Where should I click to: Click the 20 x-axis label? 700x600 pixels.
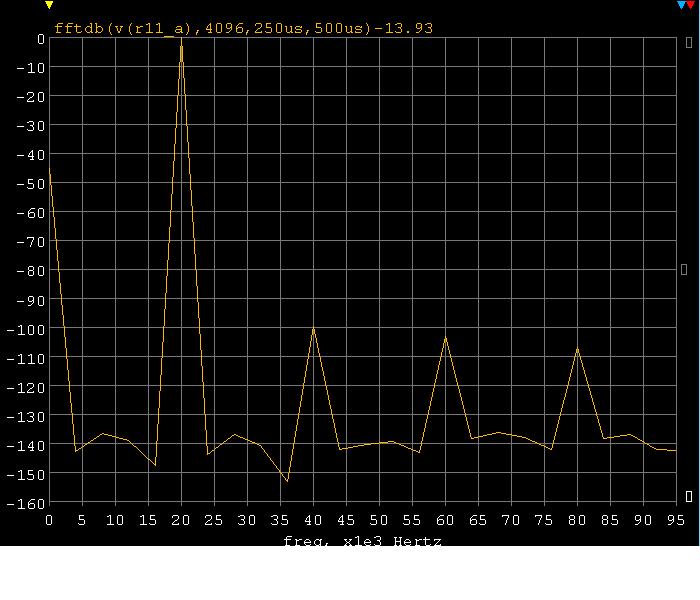point(181,520)
